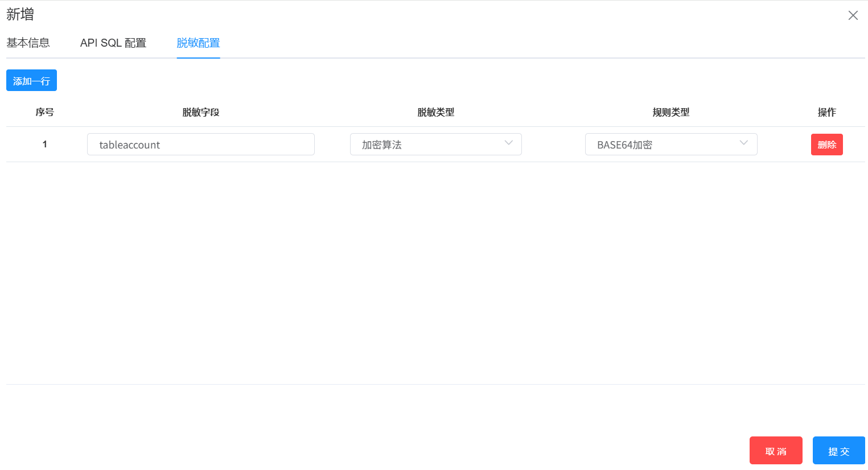Select the 脱敏配置 tab
This screenshot has width=868, height=470.
(x=198, y=43)
